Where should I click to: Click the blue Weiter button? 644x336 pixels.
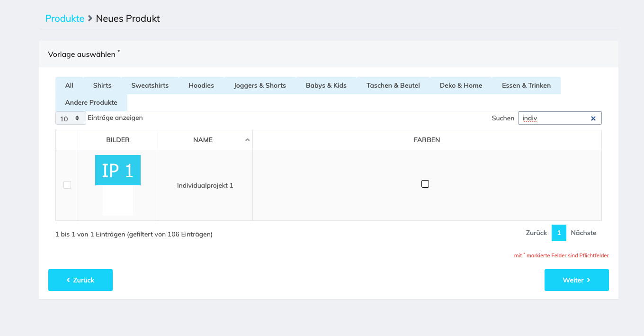click(576, 280)
